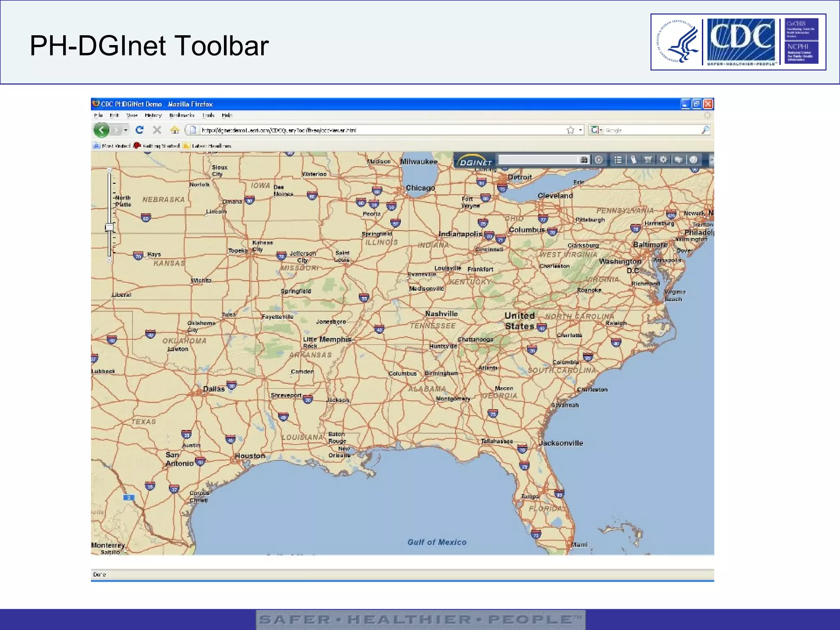Open the View menu

(132, 115)
